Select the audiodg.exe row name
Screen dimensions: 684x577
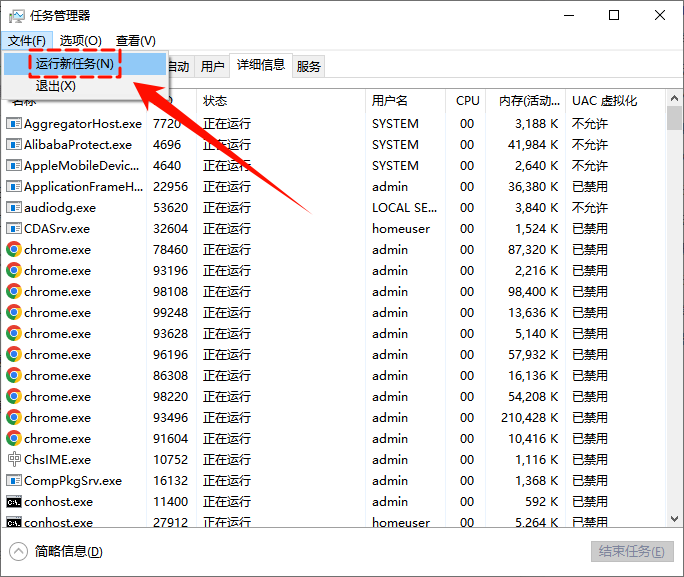coord(60,208)
